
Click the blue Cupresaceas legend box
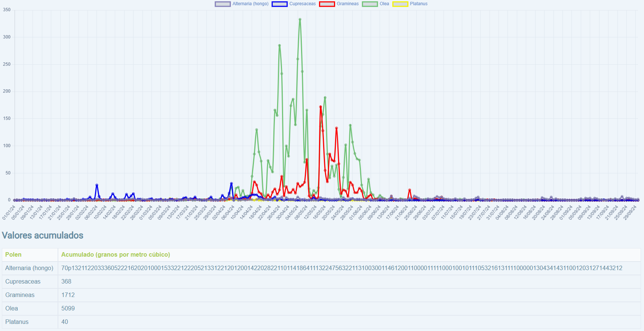279,4
